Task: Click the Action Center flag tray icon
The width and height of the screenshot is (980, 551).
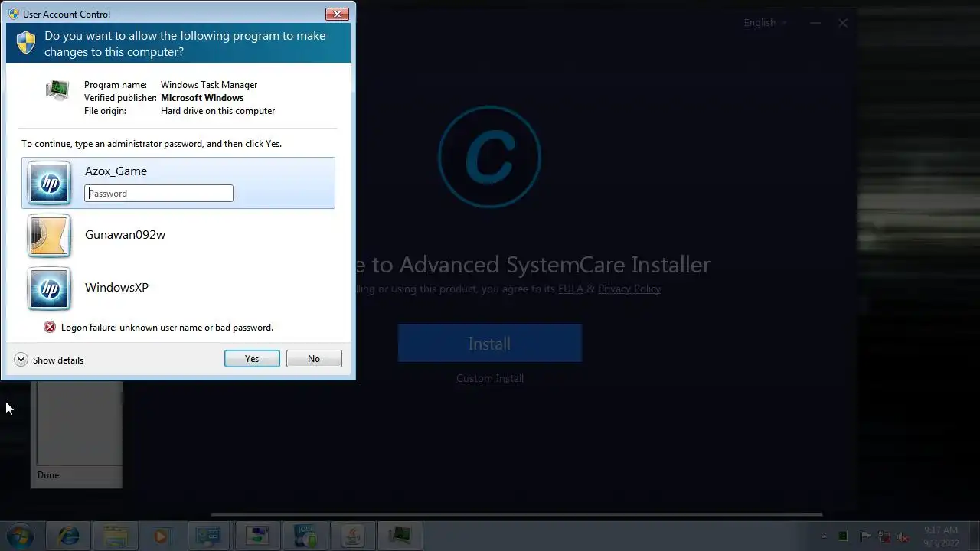Action: point(864,536)
